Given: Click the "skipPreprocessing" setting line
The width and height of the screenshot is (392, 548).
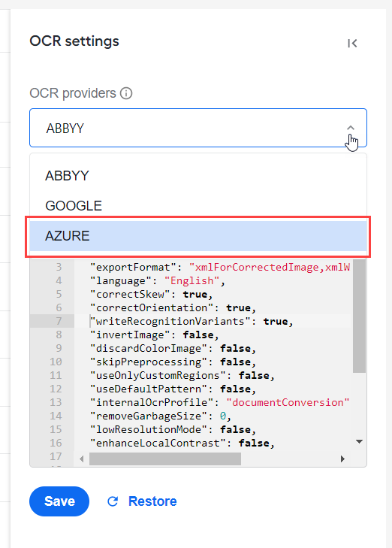Looking at the screenshot, I should 173,362.
